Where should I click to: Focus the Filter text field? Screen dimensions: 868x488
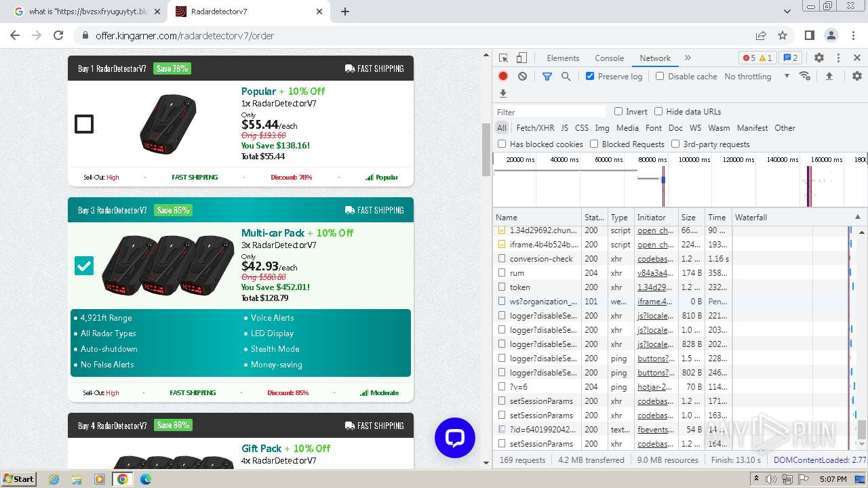pyautogui.click(x=550, y=112)
